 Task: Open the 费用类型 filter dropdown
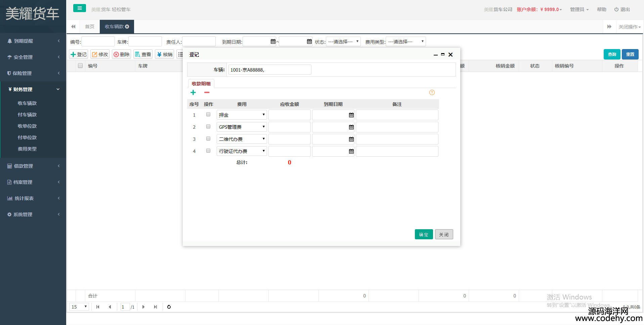[406, 42]
